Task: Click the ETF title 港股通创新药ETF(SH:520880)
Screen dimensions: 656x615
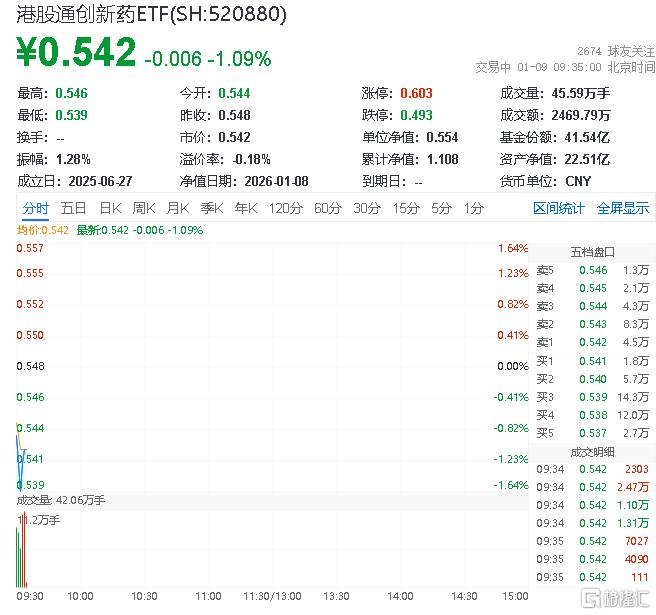Action: click(151, 14)
